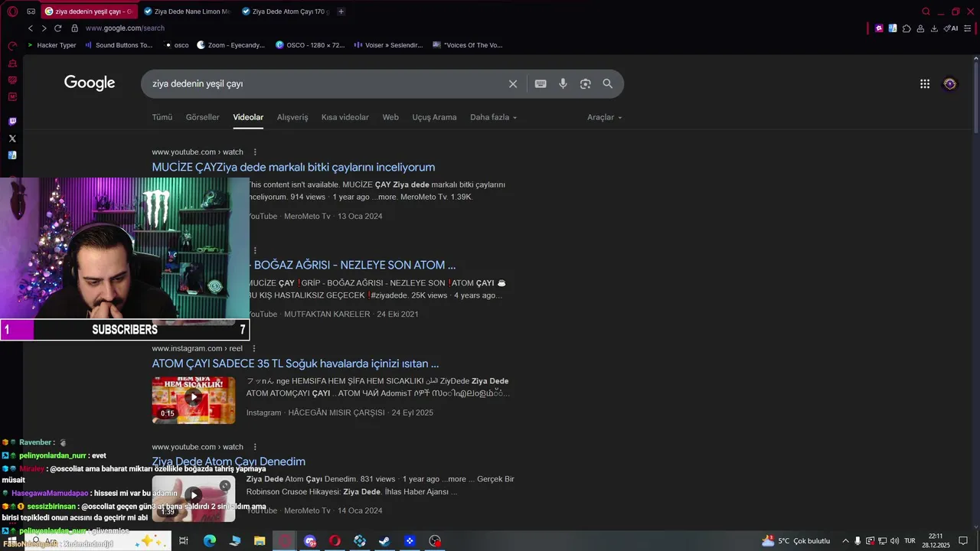Switch to Ziya Dede Atom Çayı browser tab
The height and width of the screenshot is (551, 980).
[285, 11]
